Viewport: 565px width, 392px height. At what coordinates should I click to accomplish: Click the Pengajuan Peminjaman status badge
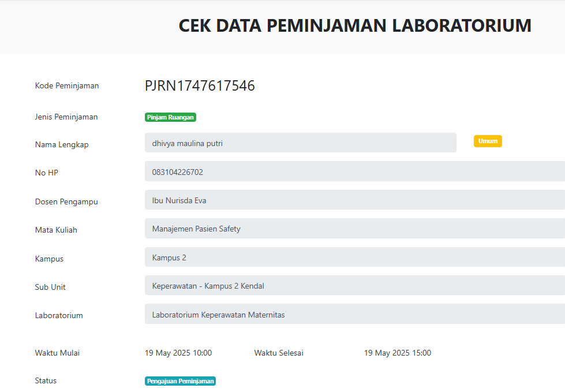pyautogui.click(x=180, y=381)
